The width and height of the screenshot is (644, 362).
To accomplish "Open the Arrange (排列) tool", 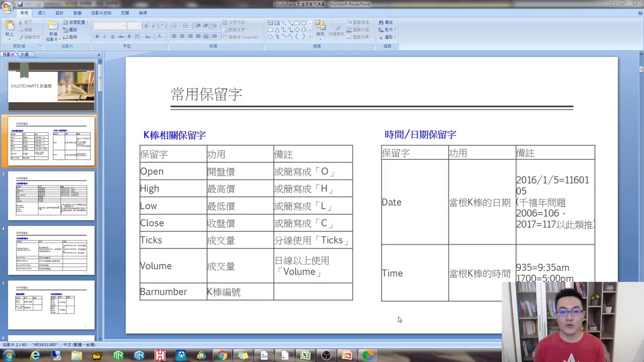I will 320,29.
